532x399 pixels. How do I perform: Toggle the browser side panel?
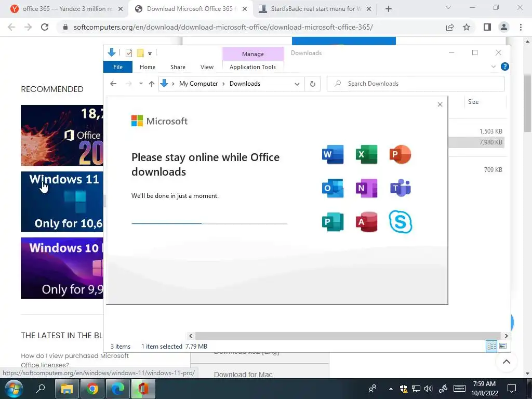point(487,27)
